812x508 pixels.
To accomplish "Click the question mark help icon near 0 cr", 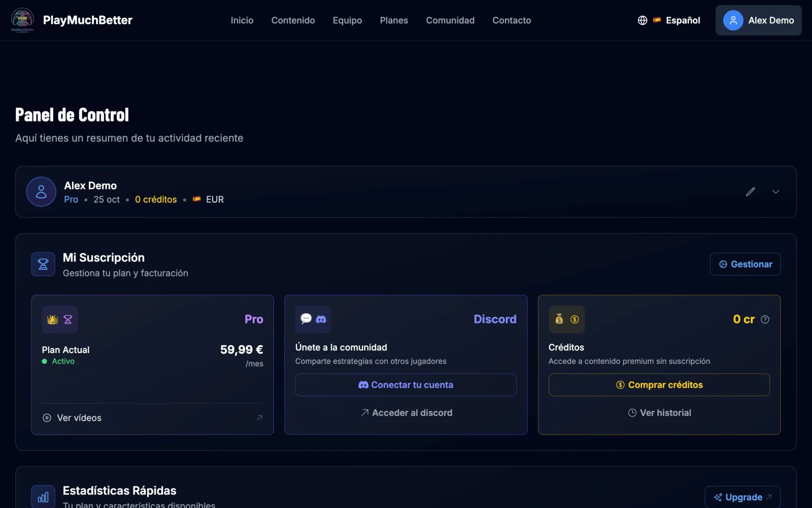I will pos(765,319).
